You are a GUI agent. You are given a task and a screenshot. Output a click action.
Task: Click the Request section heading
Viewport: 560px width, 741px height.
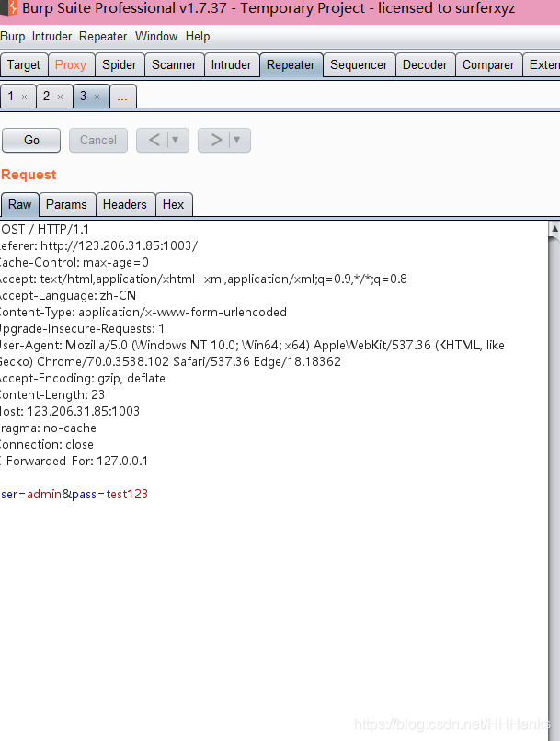(x=29, y=175)
